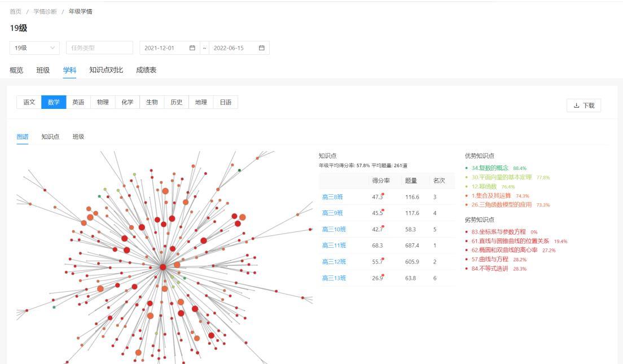Click weak point 83.坐标系与参数方程
The width and height of the screenshot is (623, 364).
point(499,232)
